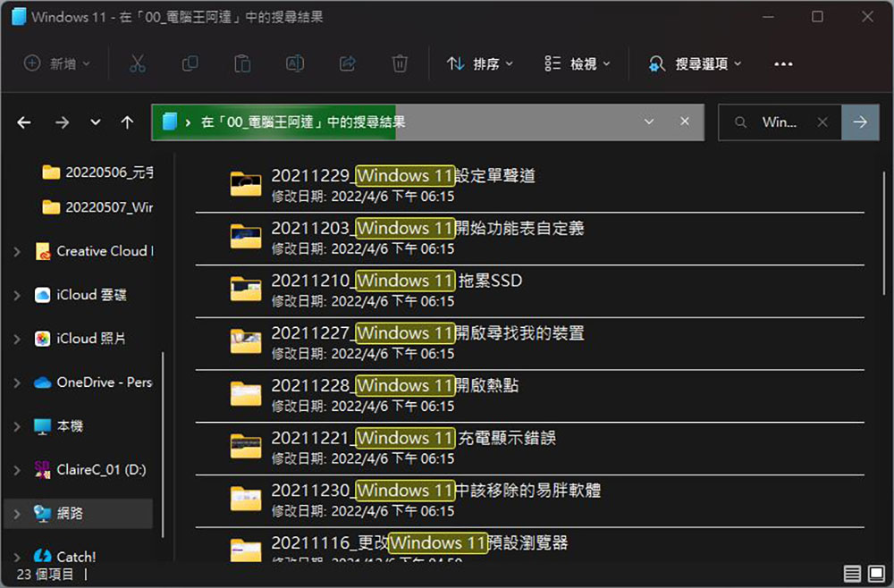This screenshot has width=894, height=588.
Task: Click folder icon of 開啟熱點 result
Action: pyautogui.click(x=246, y=393)
